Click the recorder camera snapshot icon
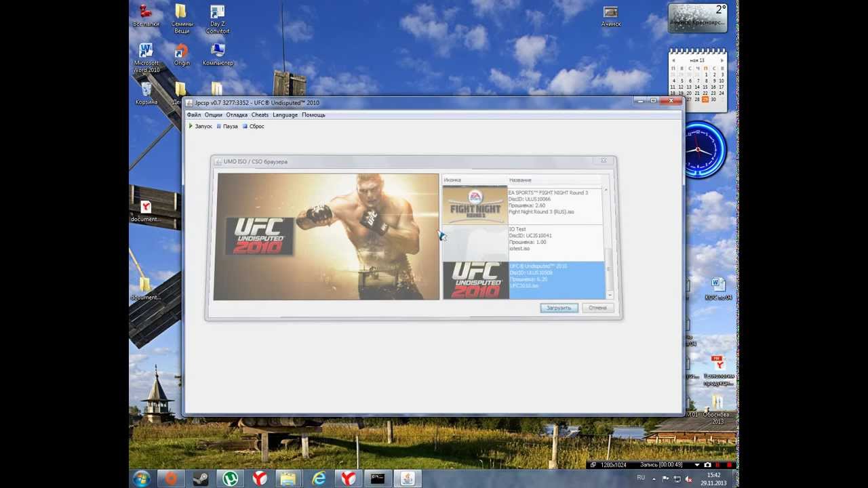 (x=708, y=465)
